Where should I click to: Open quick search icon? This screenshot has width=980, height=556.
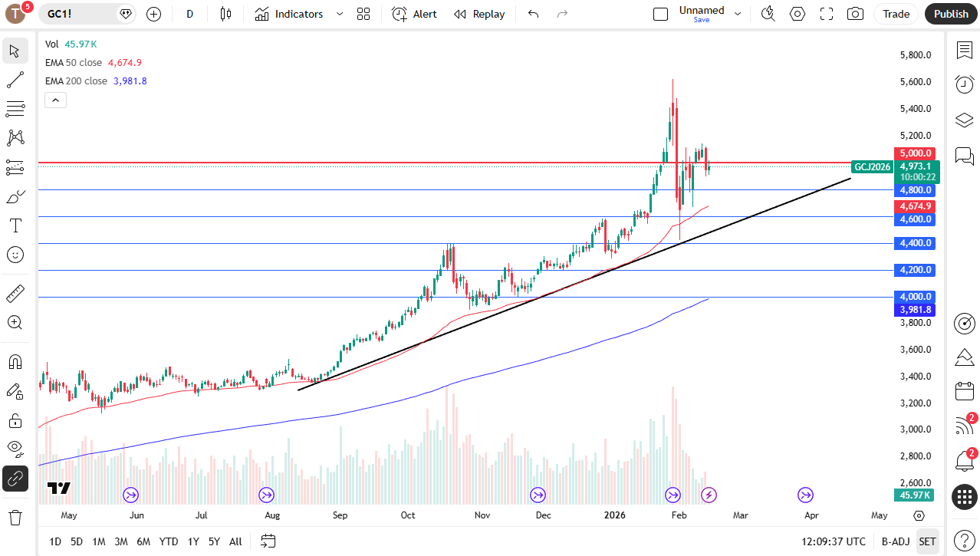[x=768, y=14]
